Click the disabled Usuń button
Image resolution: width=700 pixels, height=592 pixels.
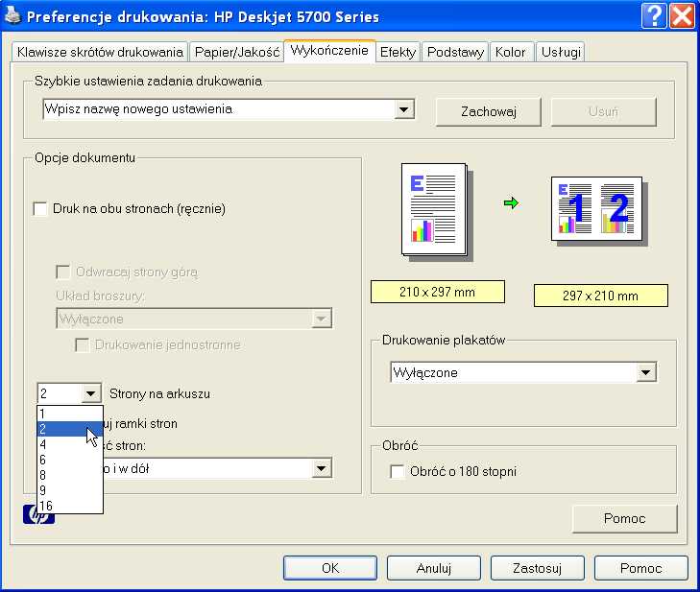click(x=604, y=111)
